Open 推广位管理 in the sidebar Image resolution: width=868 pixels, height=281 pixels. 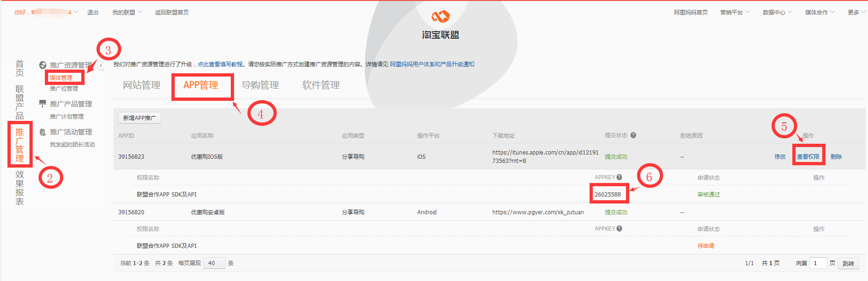(64, 88)
